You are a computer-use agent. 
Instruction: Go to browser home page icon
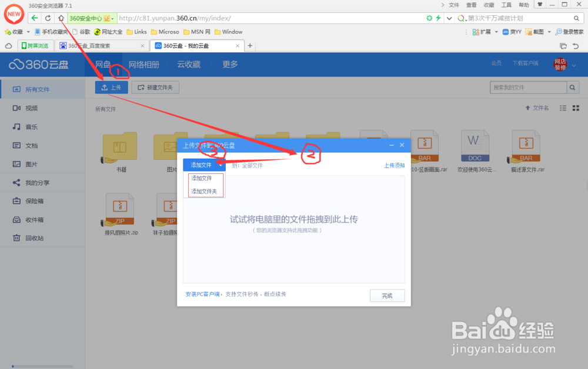point(61,18)
